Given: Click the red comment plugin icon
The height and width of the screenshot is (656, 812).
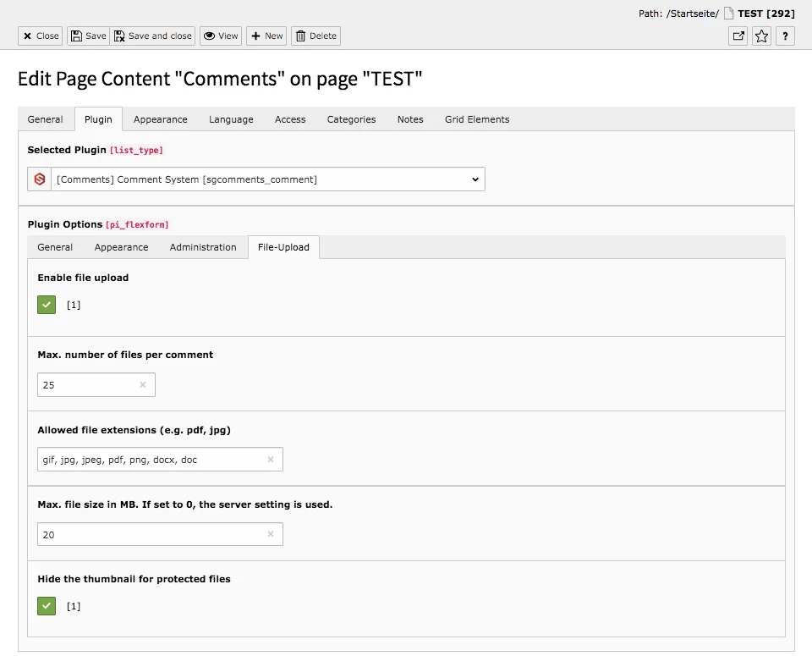Looking at the screenshot, I should click(38, 179).
